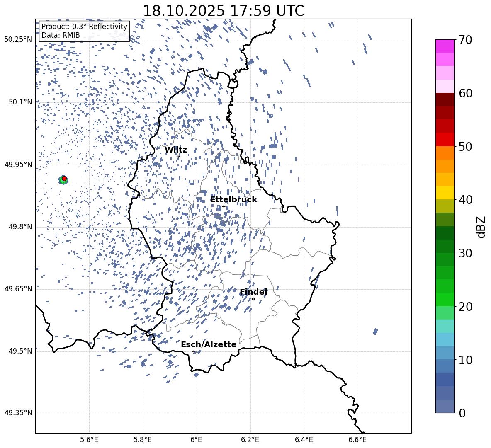Select the Wiltz city label
Image resolution: width=491 pixels, height=448 pixels.
point(175,150)
